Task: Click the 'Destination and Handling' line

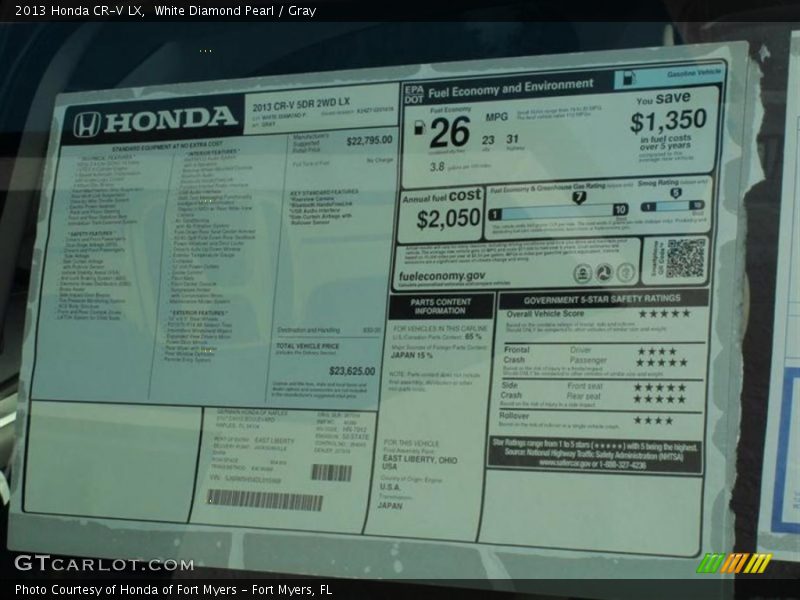Action: click(x=308, y=330)
